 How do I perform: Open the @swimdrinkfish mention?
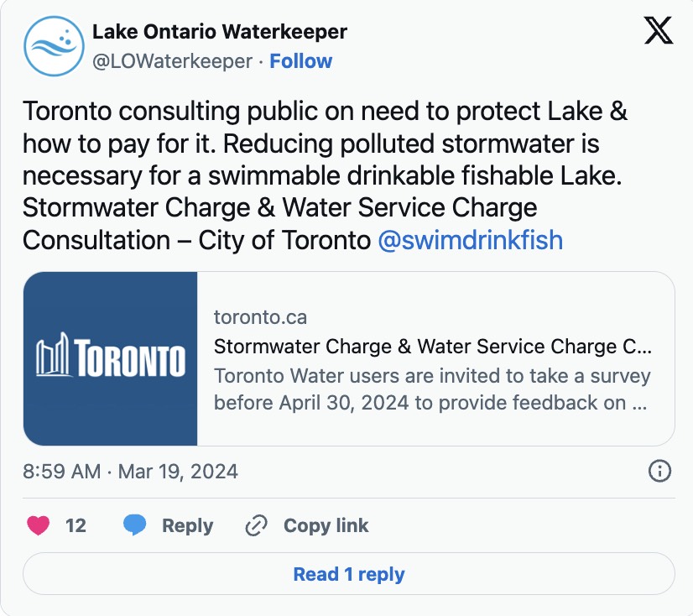470,240
